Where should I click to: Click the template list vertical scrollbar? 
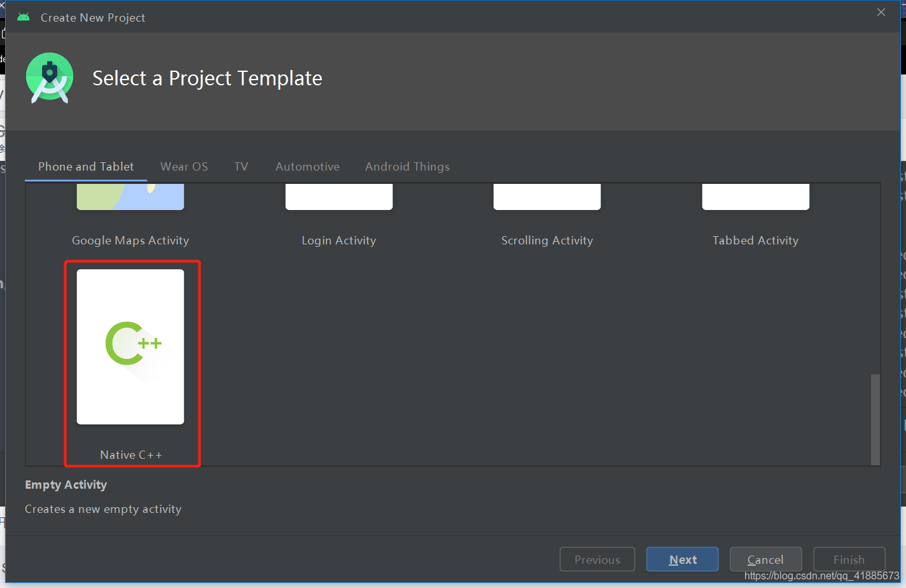tap(875, 419)
